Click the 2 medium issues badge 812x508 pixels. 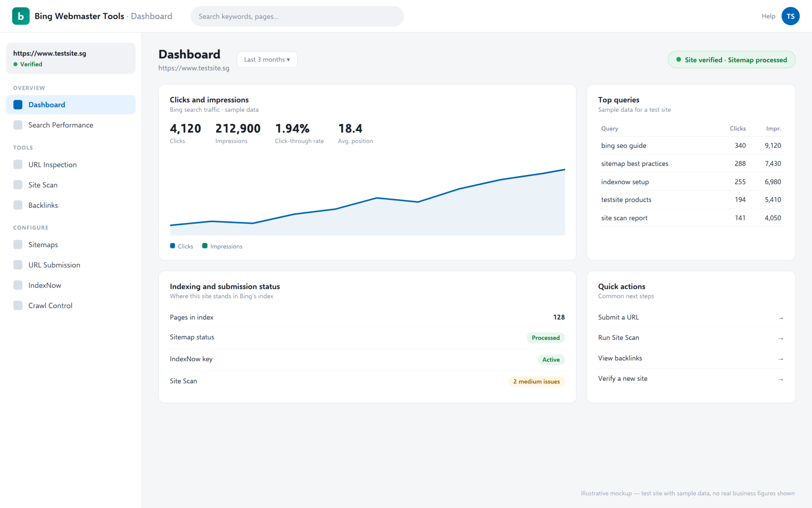pyautogui.click(x=537, y=381)
